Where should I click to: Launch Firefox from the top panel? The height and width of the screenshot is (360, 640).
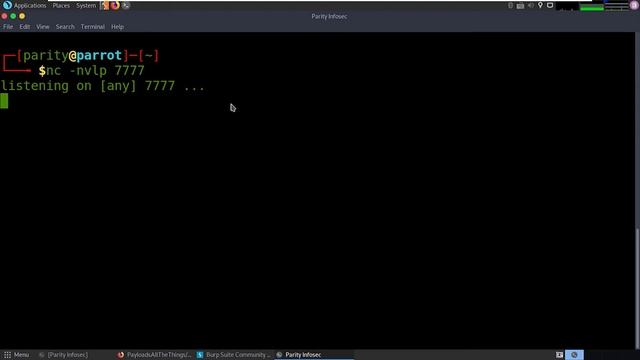coord(115,5)
